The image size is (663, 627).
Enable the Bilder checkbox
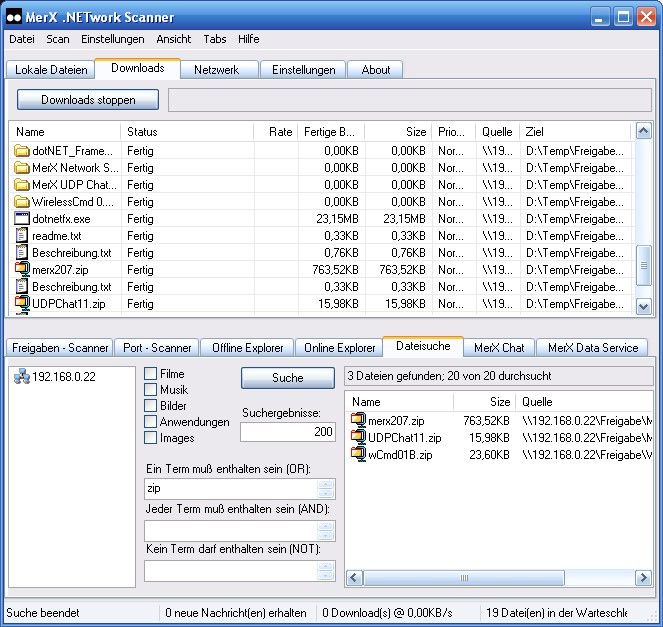151,405
